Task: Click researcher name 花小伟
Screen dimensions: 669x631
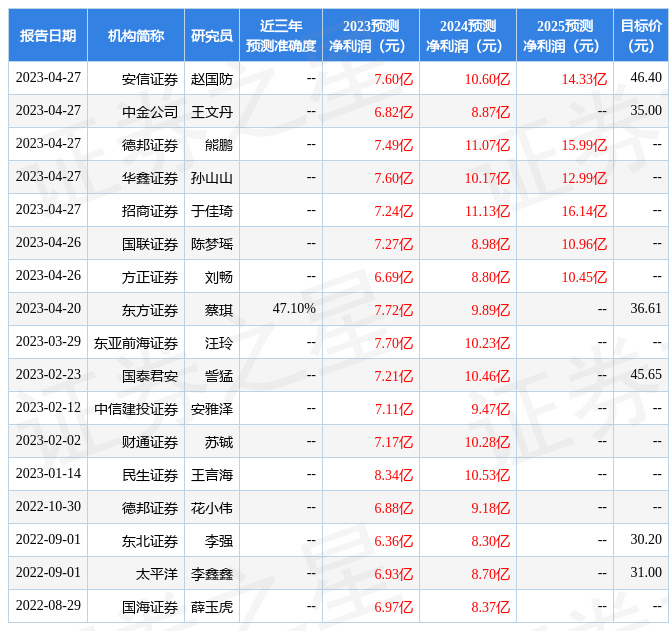Action: (x=212, y=508)
